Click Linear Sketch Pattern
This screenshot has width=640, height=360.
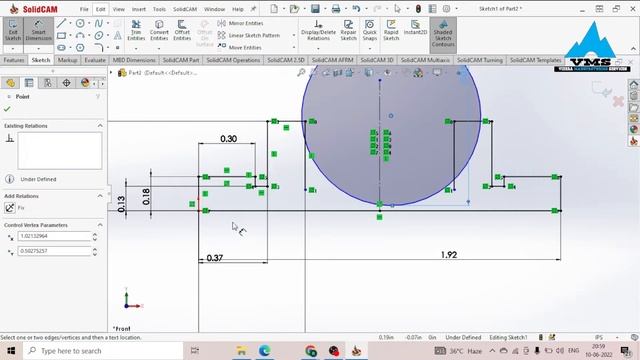[249, 36]
